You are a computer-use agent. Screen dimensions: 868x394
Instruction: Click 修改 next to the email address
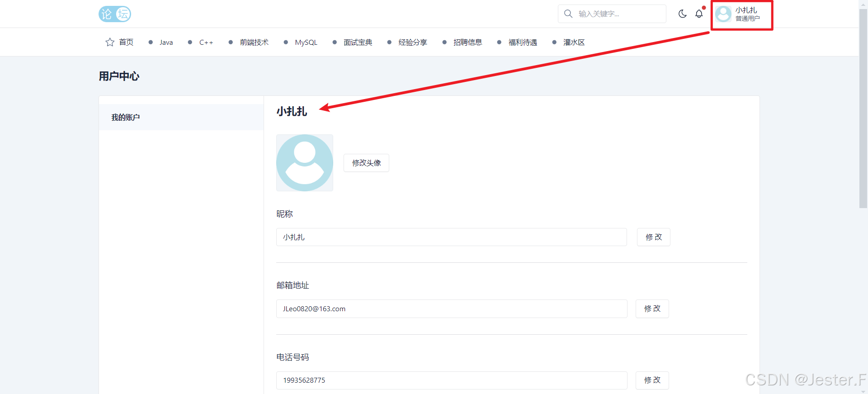(x=652, y=309)
